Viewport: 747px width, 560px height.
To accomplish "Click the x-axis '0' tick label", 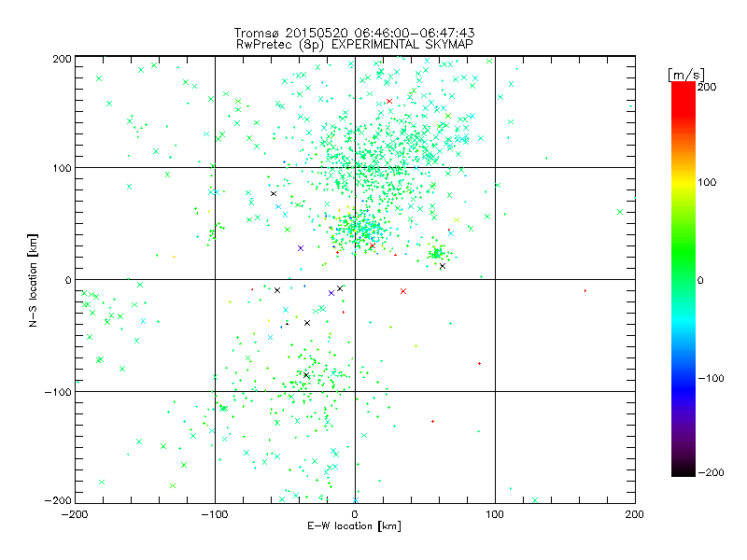I will [355, 515].
